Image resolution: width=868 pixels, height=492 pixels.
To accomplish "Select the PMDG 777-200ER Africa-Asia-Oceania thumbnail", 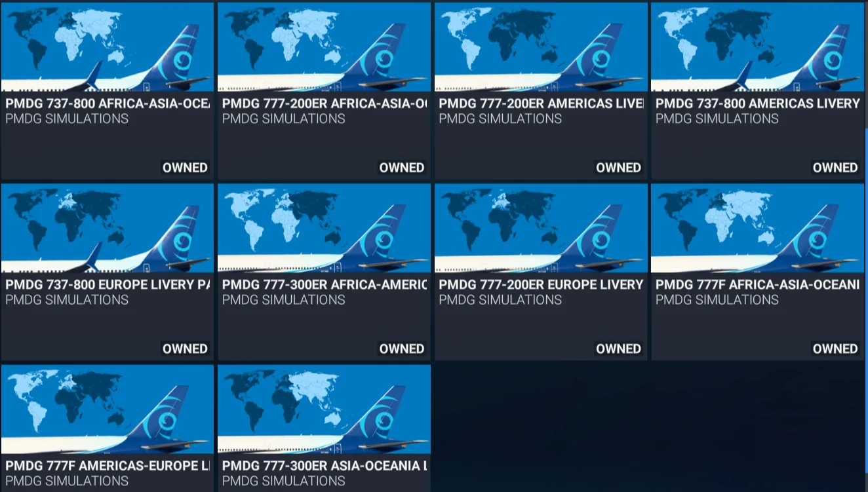I will (324, 46).
